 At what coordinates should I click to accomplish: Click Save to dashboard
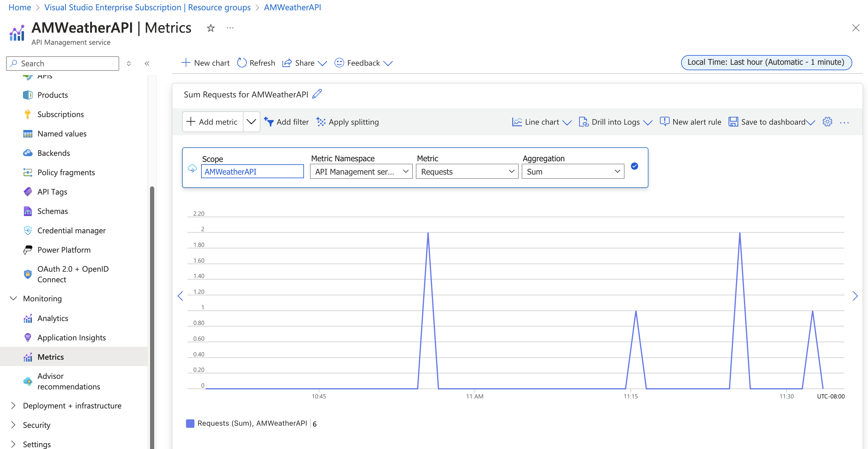pos(771,122)
